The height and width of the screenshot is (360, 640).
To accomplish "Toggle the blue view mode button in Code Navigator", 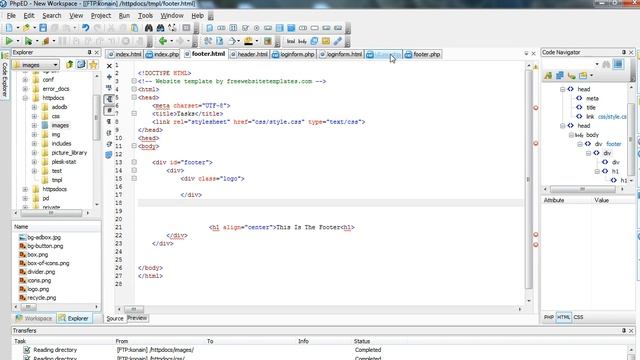I will tap(618, 64).
